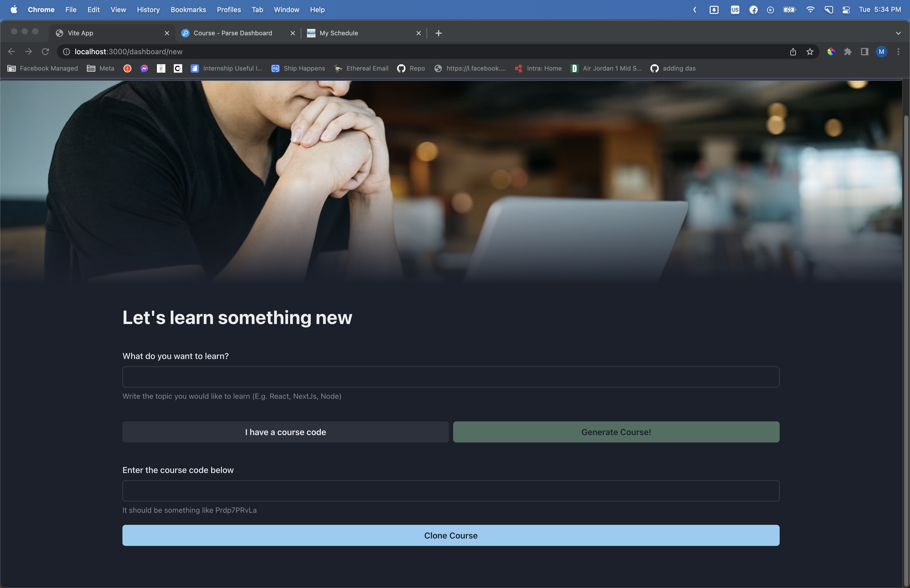
Task: Open the macOS Control Center icon
Action: (846, 10)
